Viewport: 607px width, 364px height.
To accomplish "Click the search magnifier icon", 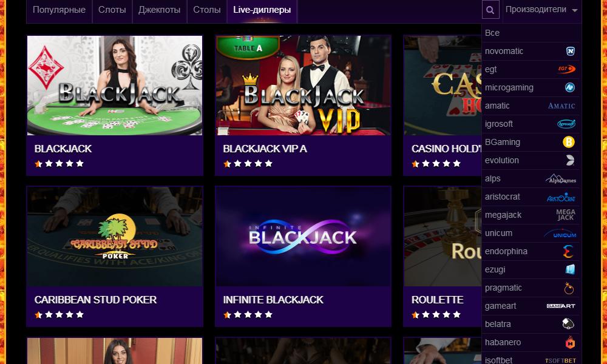I will (x=490, y=10).
